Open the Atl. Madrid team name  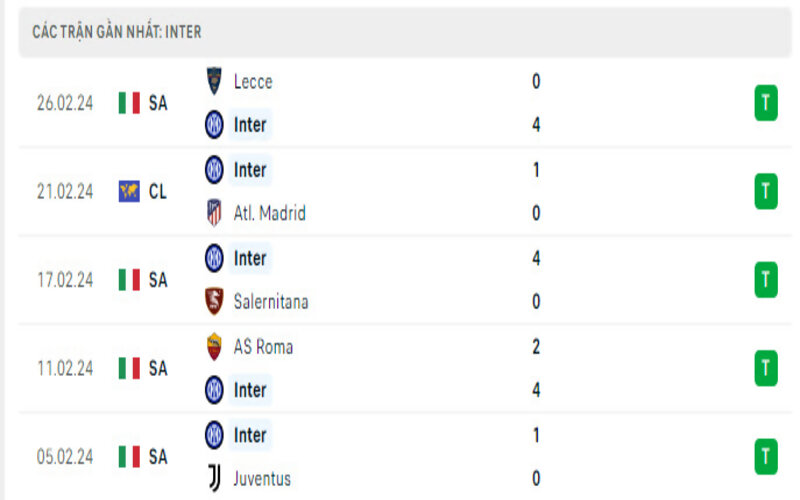(x=269, y=213)
